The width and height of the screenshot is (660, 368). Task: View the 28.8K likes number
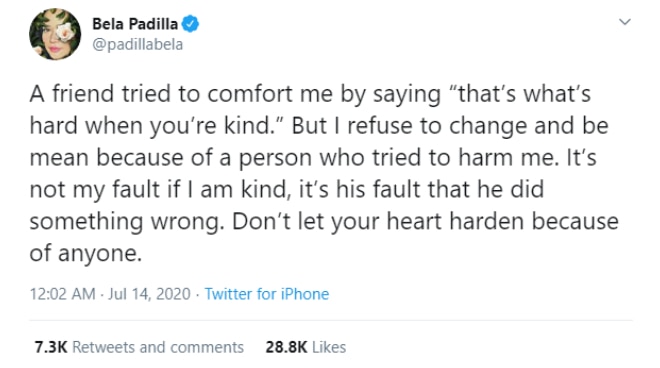286,347
